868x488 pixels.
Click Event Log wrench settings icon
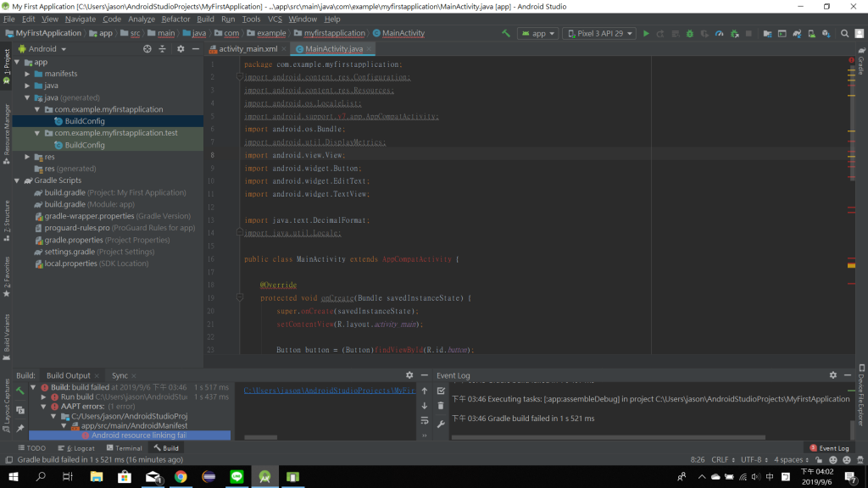coord(441,424)
